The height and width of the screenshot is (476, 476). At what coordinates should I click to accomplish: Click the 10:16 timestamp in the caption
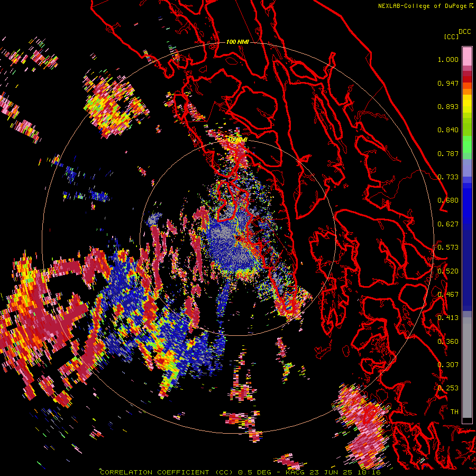click(370, 472)
